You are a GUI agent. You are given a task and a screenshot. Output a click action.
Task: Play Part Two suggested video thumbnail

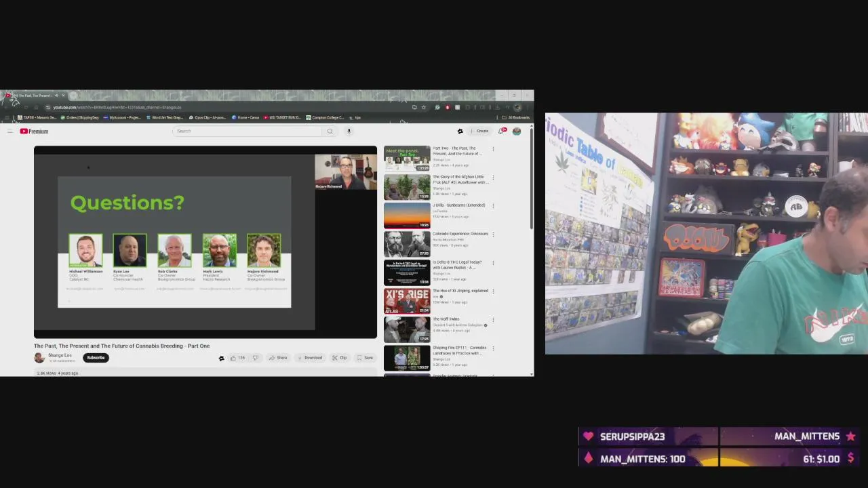point(407,159)
